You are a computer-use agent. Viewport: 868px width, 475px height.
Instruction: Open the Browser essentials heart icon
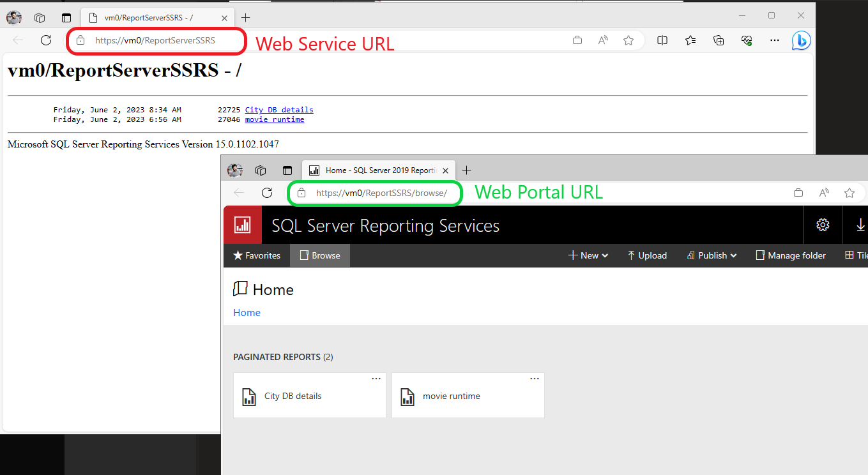747,40
